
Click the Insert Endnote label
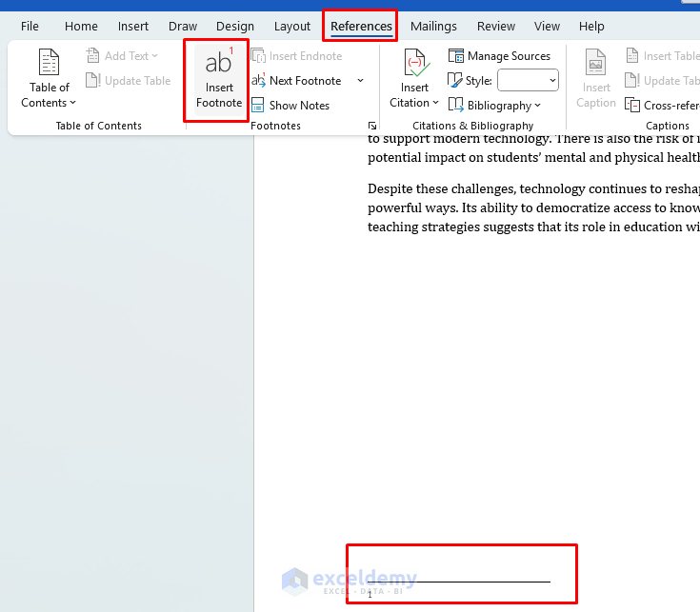pyautogui.click(x=306, y=56)
